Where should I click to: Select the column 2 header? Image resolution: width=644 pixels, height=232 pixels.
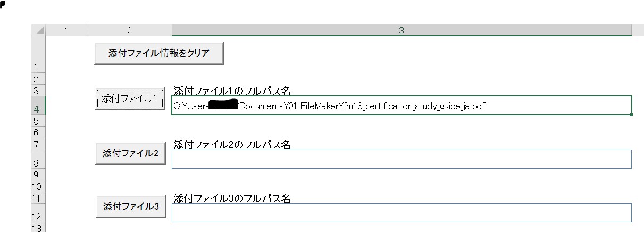[129, 31]
